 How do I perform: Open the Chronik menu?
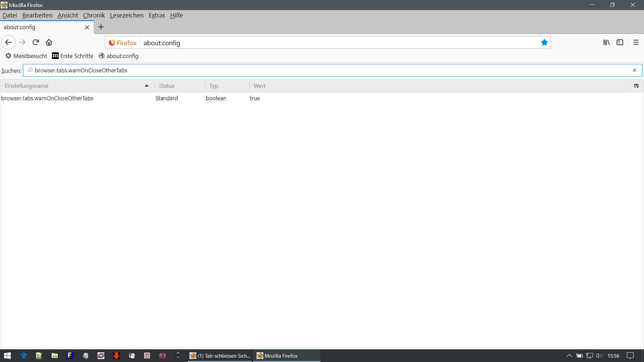(94, 15)
